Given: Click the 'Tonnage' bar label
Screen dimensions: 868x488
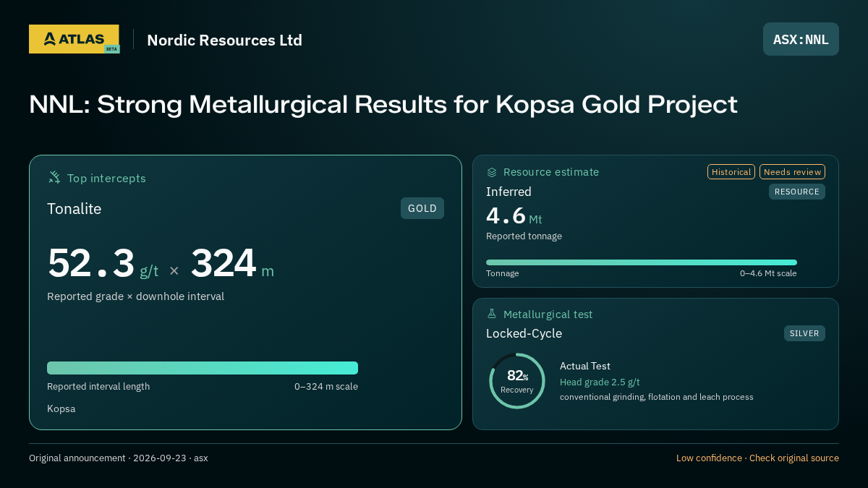Looking at the screenshot, I should [x=503, y=273].
